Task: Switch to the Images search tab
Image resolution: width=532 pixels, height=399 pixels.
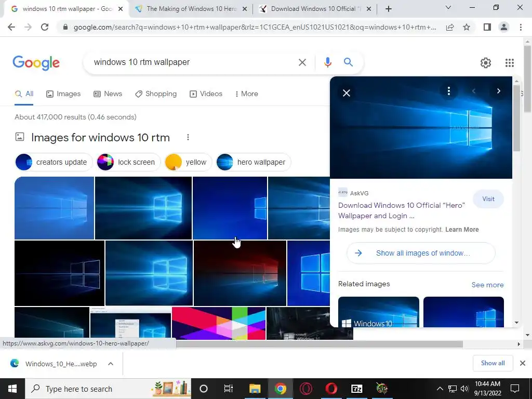Action: pyautogui.click(x=63, y=94)
